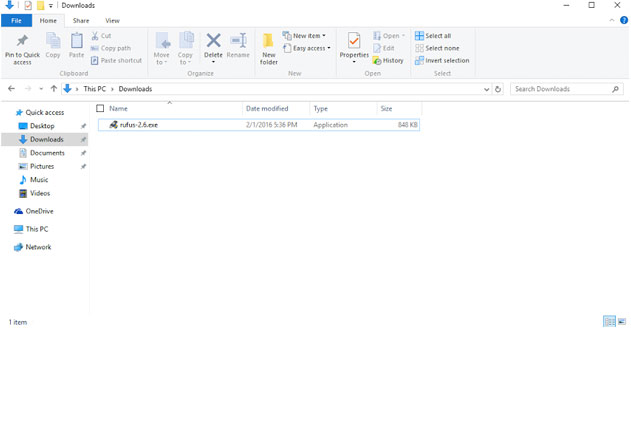
Task: Open the Properties dropdown arrow
Action: 354,62
